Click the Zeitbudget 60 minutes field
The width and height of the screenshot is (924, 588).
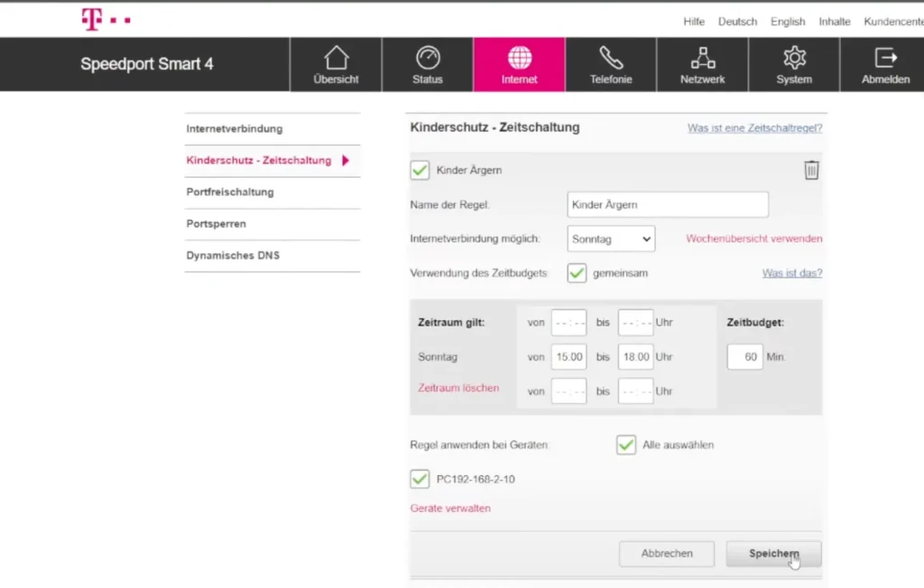744,357
